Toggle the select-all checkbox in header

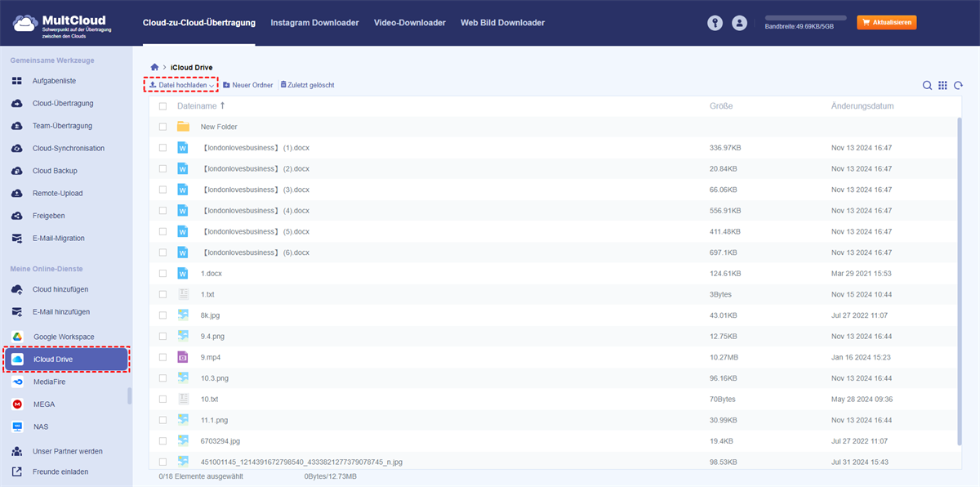tap(163, 106)
